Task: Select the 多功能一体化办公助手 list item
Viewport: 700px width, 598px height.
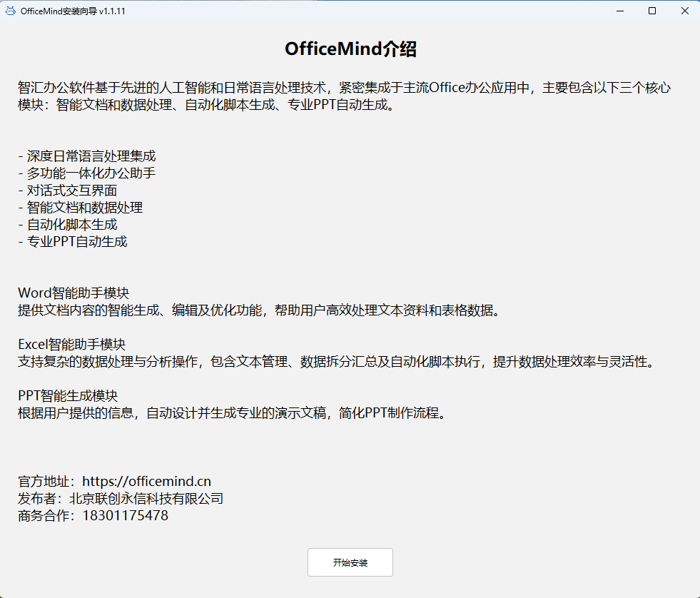Action: (87, 173)
